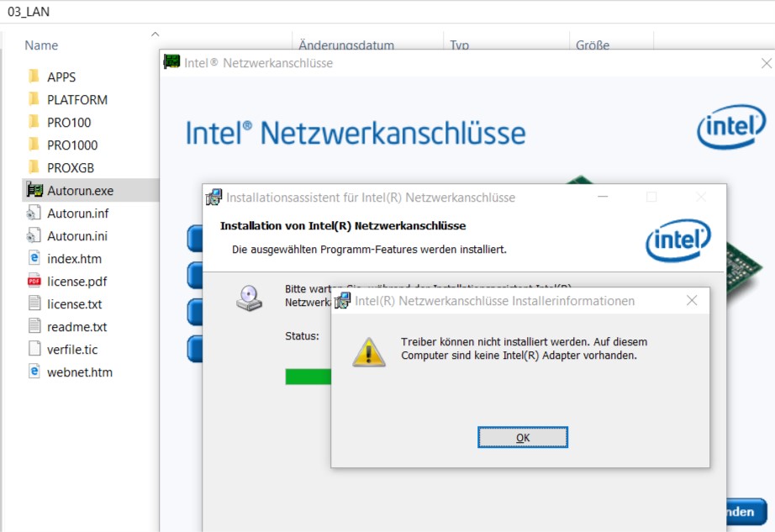Sort files by Name column header
775x532 pixels.
pos(41,45)
